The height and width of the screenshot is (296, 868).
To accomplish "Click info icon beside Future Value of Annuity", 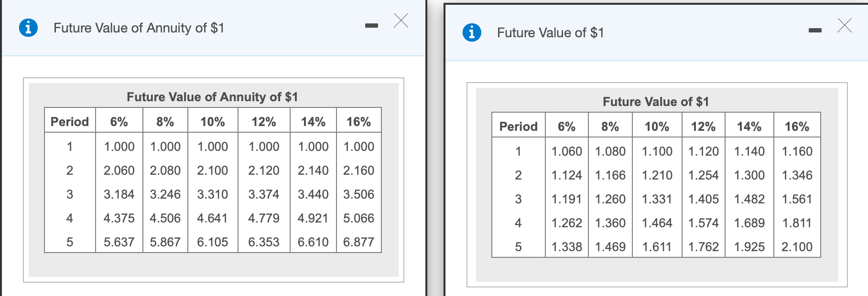I will click(28, 28).
